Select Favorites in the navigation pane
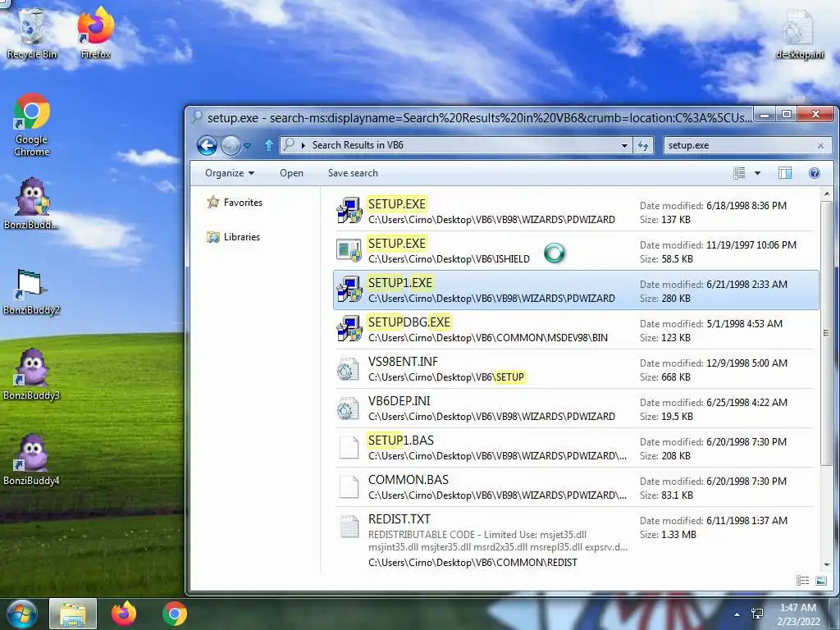 point(235,203)
